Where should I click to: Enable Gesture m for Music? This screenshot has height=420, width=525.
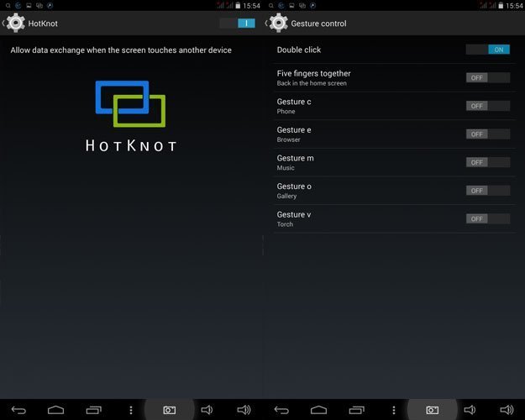[x=488, y=162]
